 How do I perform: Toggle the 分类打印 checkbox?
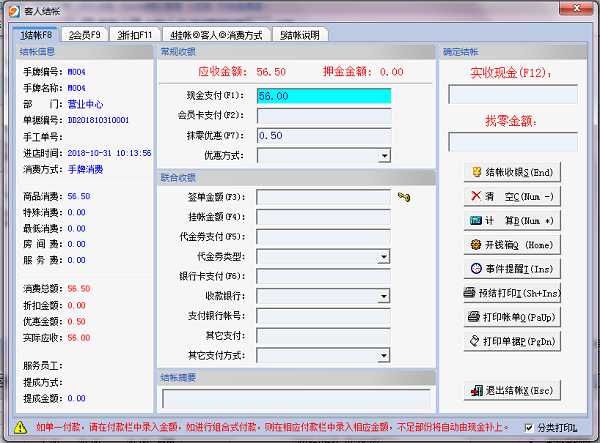coord(528,427)
